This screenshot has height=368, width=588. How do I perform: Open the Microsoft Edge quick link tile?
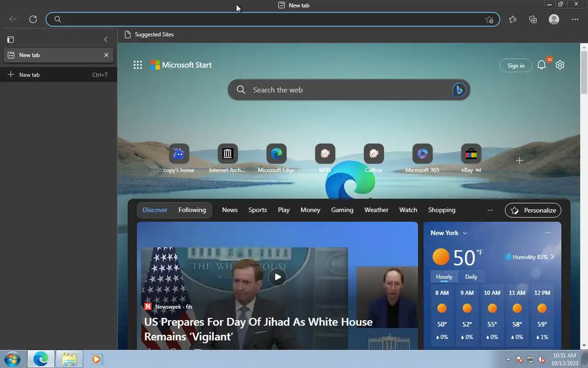pos(276,159)
